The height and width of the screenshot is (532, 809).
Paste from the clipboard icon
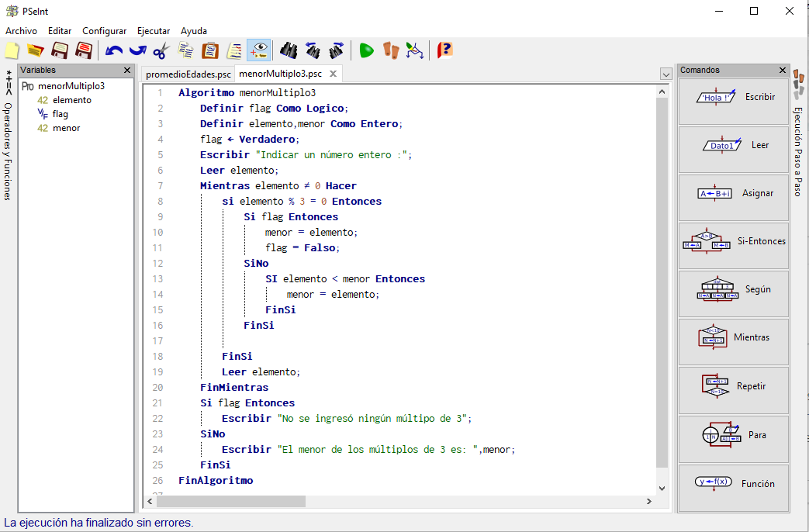coord(210,50)
